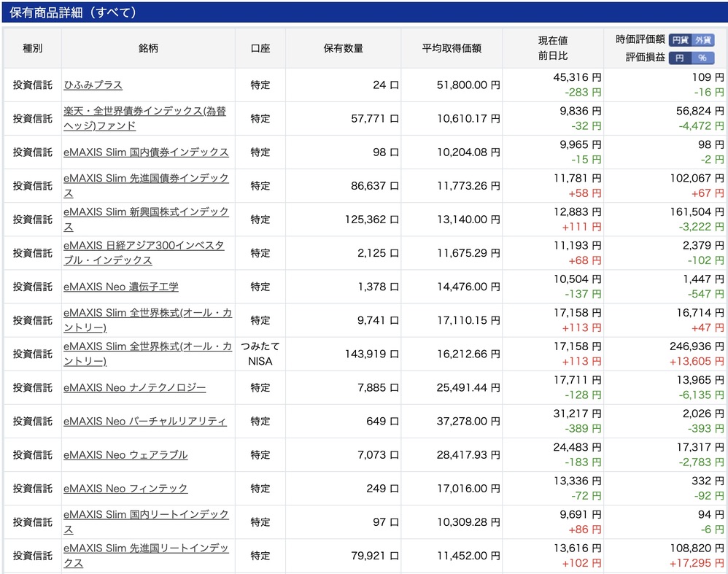This screenshot has height=574, width=728.
Task: Open eMAXIS Neo ウェアラブル link
Action: (125, 454)
